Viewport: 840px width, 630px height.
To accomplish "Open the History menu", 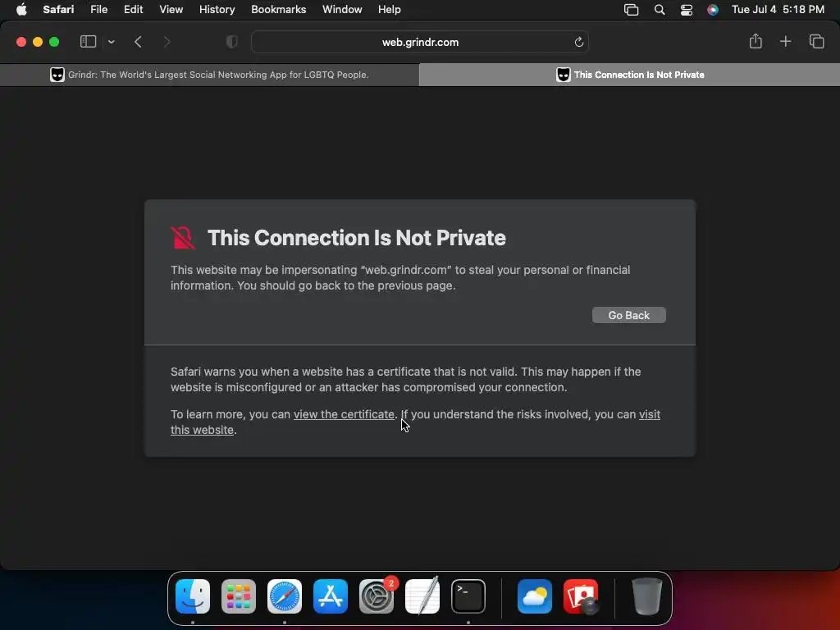I will click(217, 10).
